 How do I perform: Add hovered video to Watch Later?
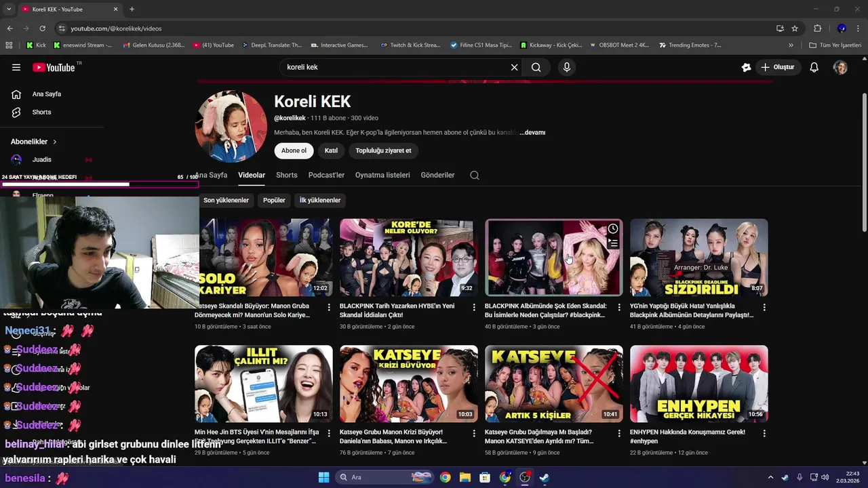pos(613,229)
